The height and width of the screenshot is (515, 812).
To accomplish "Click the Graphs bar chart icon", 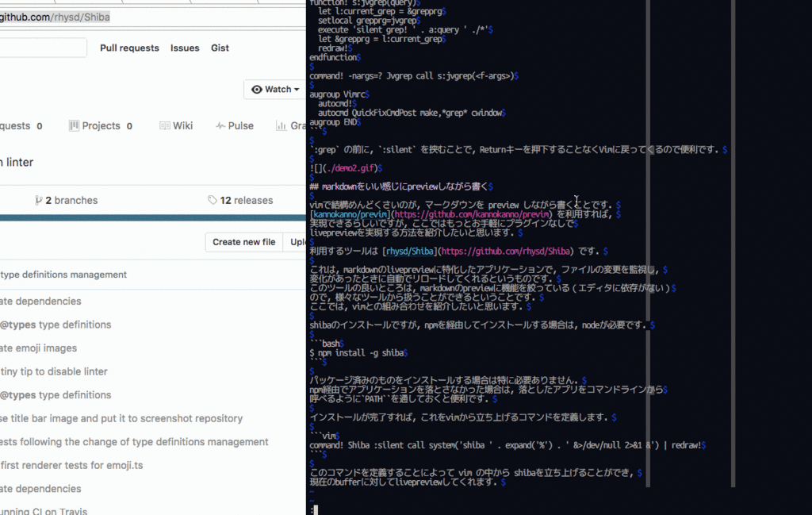I will (282, 125).
